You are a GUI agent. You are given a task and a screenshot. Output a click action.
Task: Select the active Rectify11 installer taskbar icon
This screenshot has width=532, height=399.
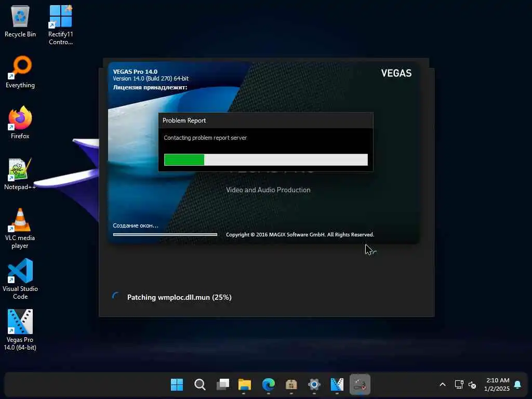360,384
